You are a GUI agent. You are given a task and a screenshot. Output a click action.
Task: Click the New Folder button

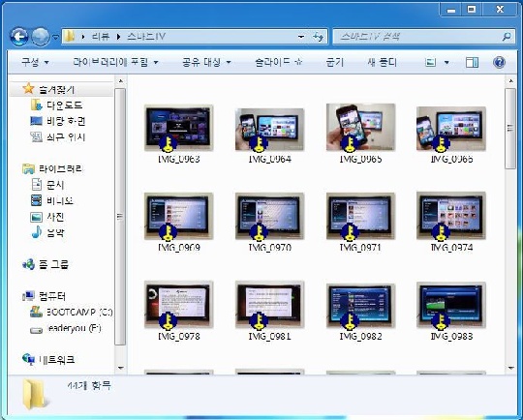tap(382, 62)
